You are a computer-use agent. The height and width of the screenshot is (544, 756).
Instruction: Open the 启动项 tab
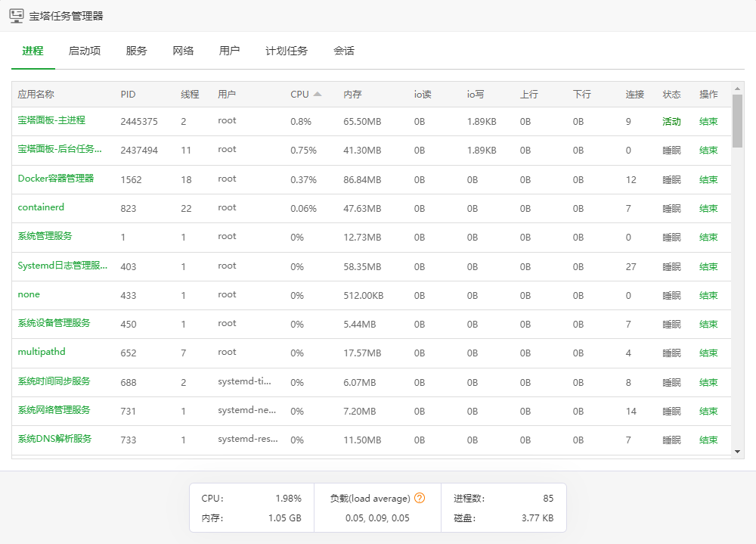pyautogui.click(x=85, y=51)
